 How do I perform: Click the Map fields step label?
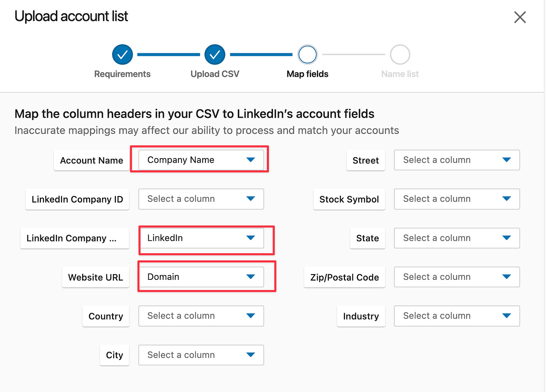[307, 74]
